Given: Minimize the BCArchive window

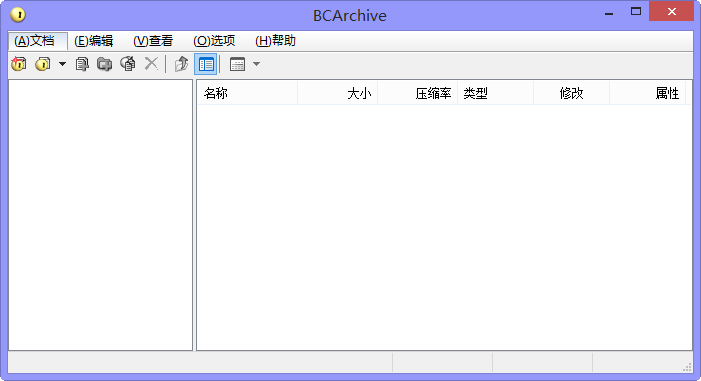Looking at the screenshot, I should 609,13.
